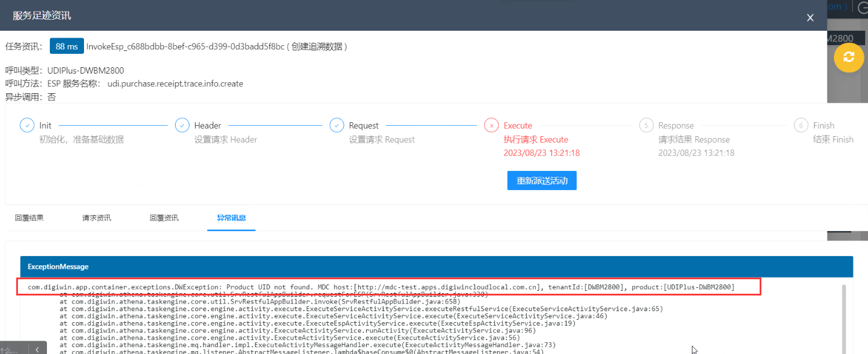Select the Header step checkmark icon
Viewport: 868px width, 354px height.
coord(182,125)
